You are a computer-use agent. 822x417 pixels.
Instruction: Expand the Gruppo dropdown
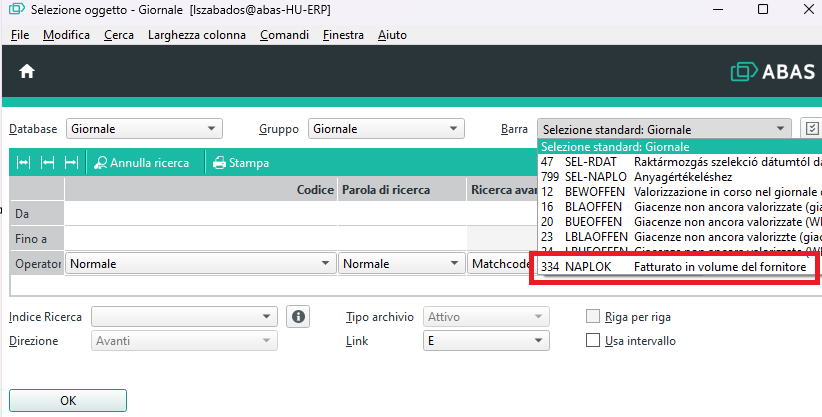coord(386,129)
